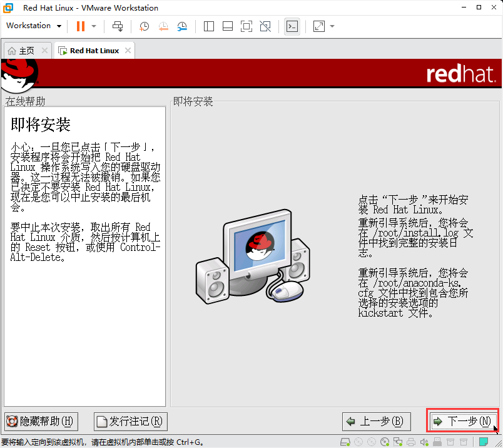The image size is (503, 448).
Task: Click the first archive box status icon
Action: coord(450,442)
